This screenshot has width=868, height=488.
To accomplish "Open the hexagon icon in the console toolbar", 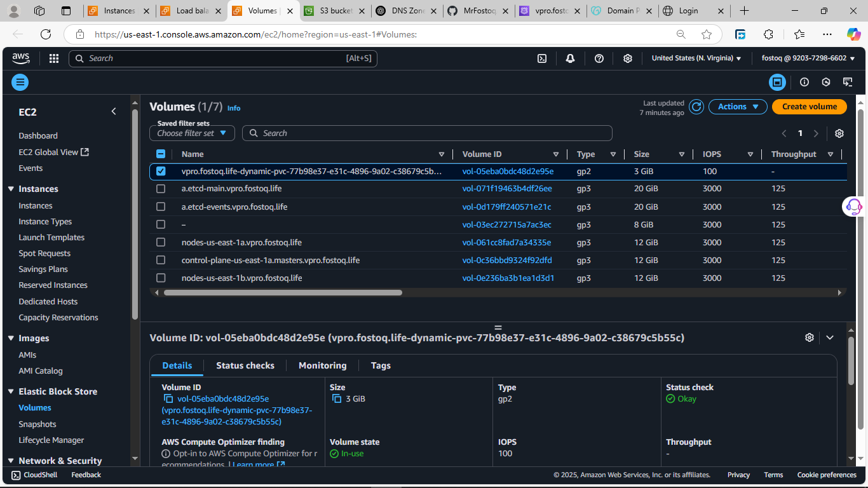I will (x=826, y=82).
